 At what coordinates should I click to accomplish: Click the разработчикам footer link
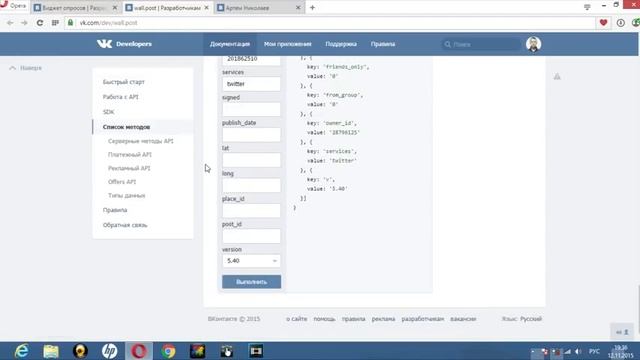click(x=422, y=319)
